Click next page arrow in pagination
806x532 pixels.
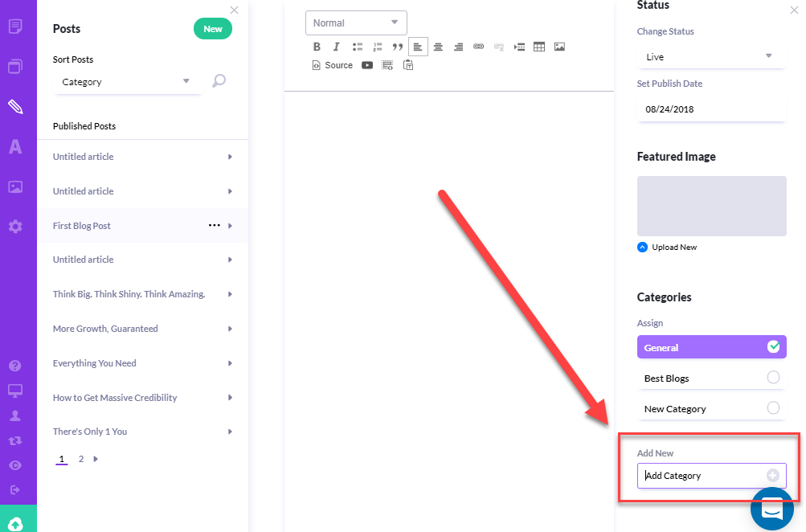coord(96,459)
